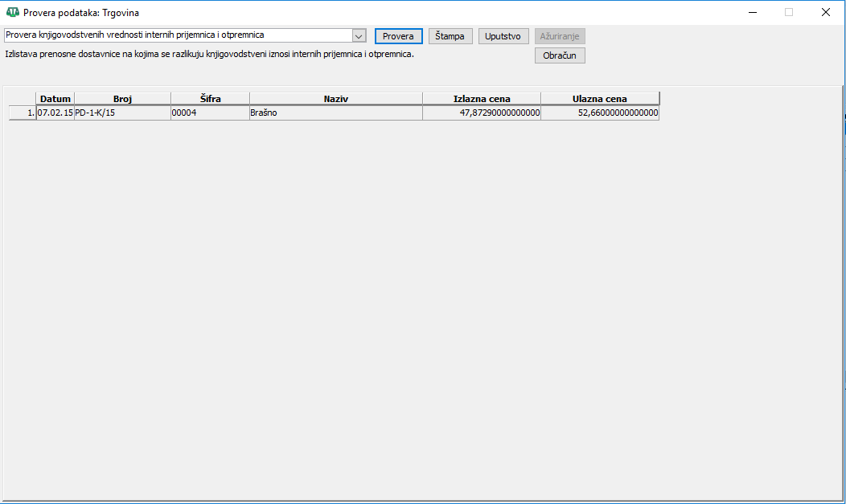Click the Broj column header
The height and width of the screenshot is (504, 846).
pyautogui.click(x=122, y=99)
